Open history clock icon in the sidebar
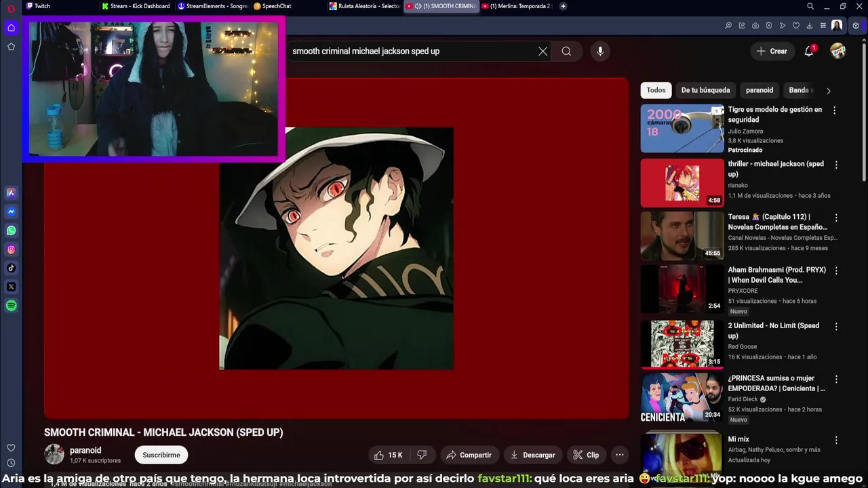Image resolution: width=868 pixels, height=488 pixels. click(x=11, y=463)
